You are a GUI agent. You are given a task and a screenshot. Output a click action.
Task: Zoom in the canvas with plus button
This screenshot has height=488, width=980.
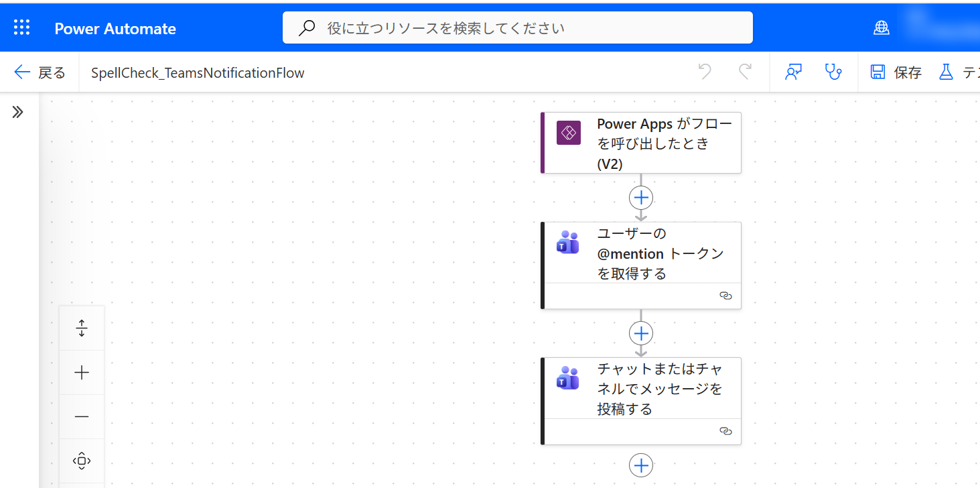click(82, 373)
